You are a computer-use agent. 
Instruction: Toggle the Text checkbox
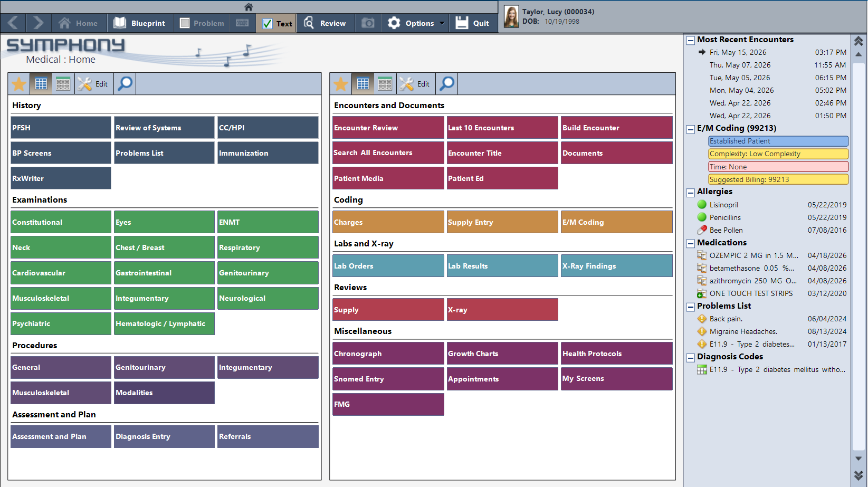coord(268,24)
